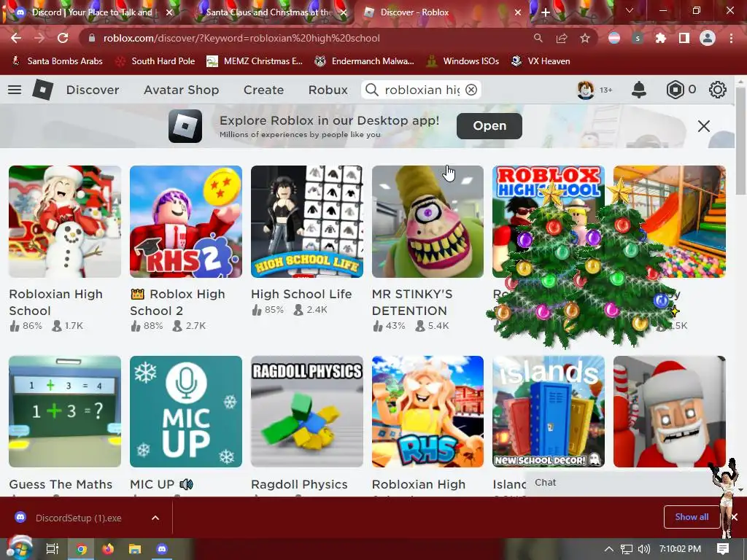This screenshot has height=560, width=747.
Task: Select the Discover - Roblox tab
Action: click(x=414, y=12)
